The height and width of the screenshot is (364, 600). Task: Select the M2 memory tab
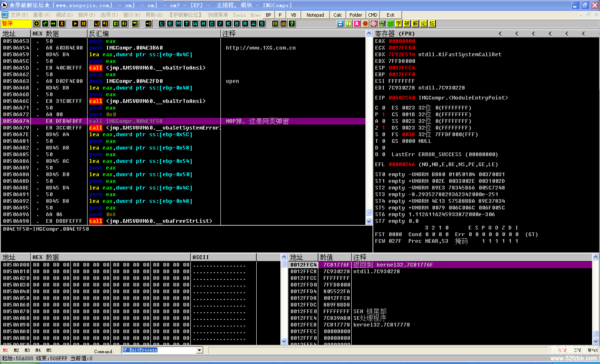click(16, 351)
